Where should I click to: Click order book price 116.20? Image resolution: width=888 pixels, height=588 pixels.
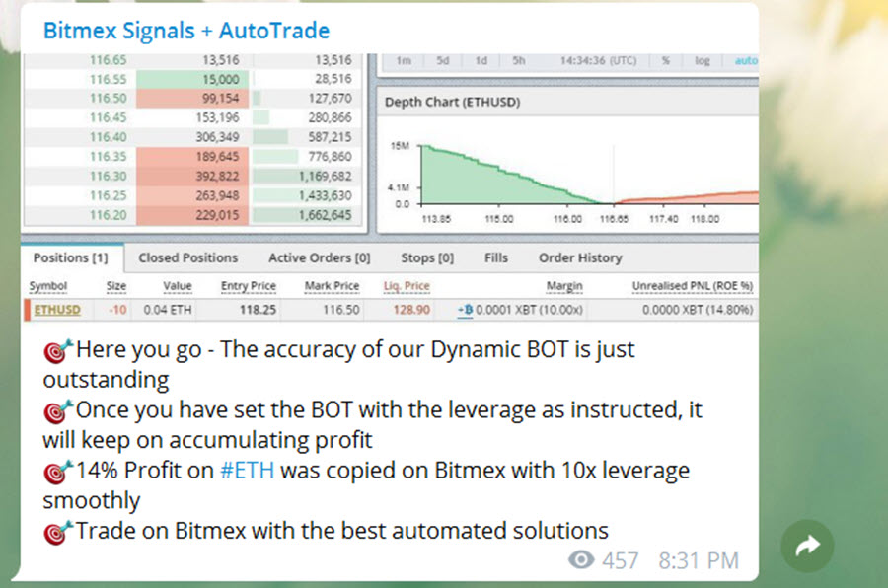(x=109, y=215)
